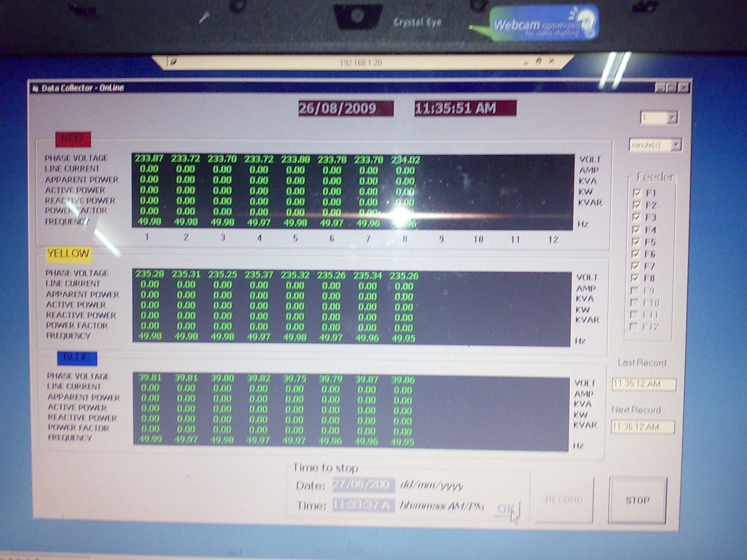
Task: Expand the minute(s) unit dropdown
Action: coord(676,145)
